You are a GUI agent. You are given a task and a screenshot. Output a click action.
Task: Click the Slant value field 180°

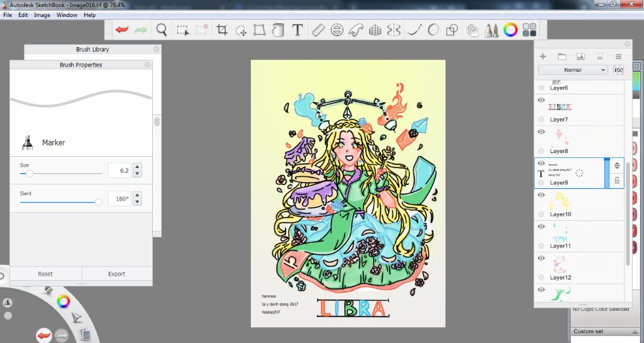click(x=119, y=199)
